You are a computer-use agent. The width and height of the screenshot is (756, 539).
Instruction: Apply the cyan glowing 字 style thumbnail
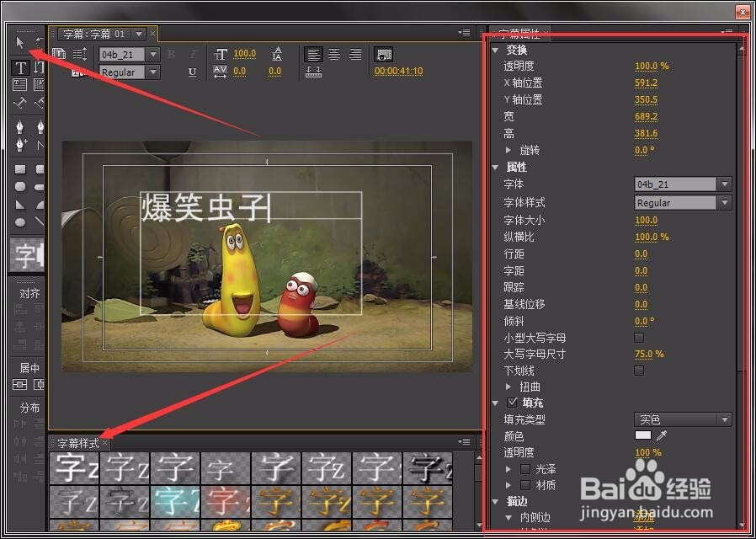click(175, 501)
